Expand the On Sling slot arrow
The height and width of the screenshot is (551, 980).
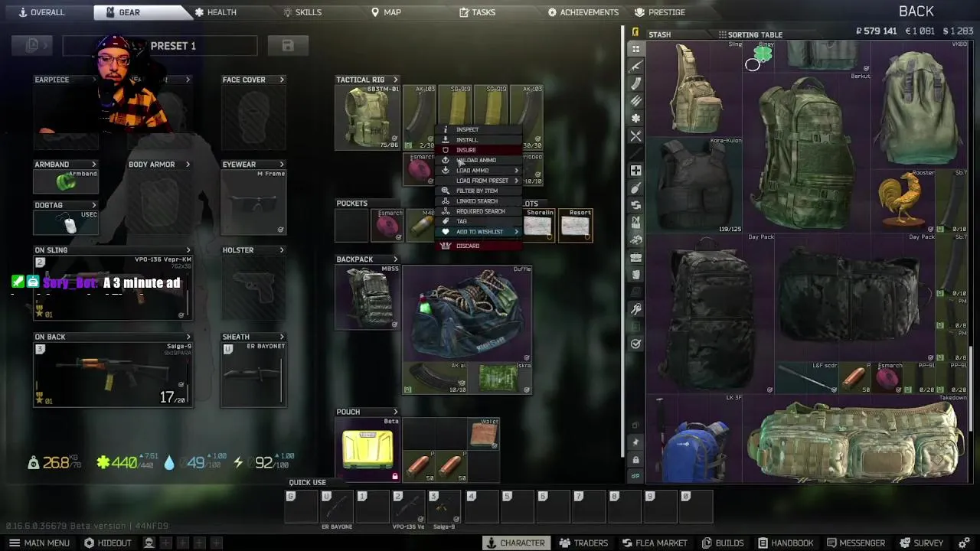click(x=188, y=250)
